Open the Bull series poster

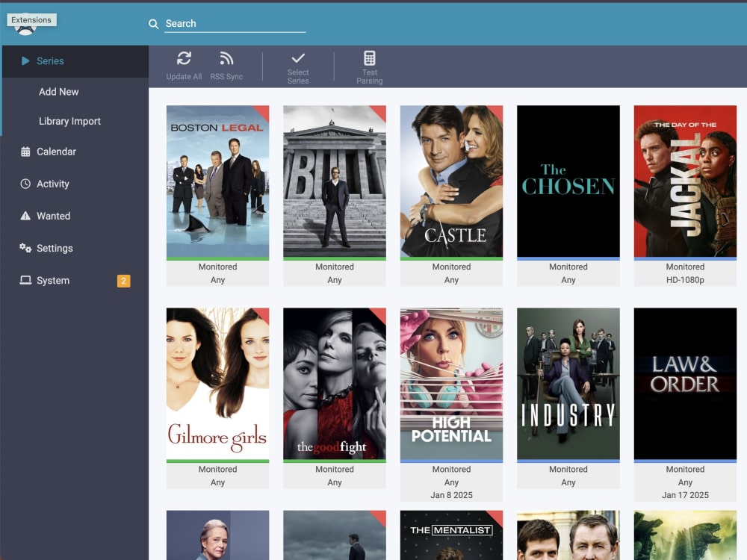click(335, 181)
